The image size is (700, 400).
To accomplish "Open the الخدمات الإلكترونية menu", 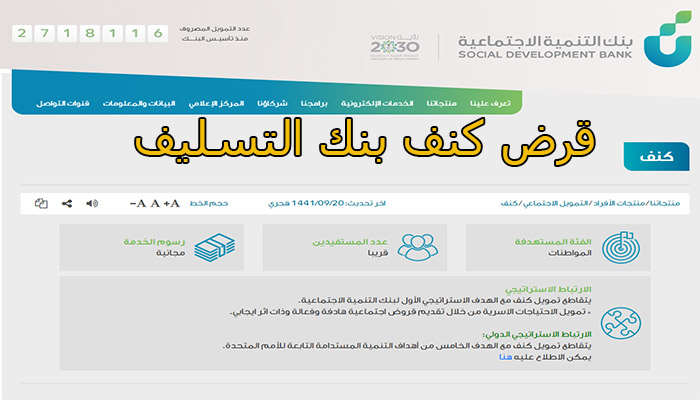I will (377, 103).
